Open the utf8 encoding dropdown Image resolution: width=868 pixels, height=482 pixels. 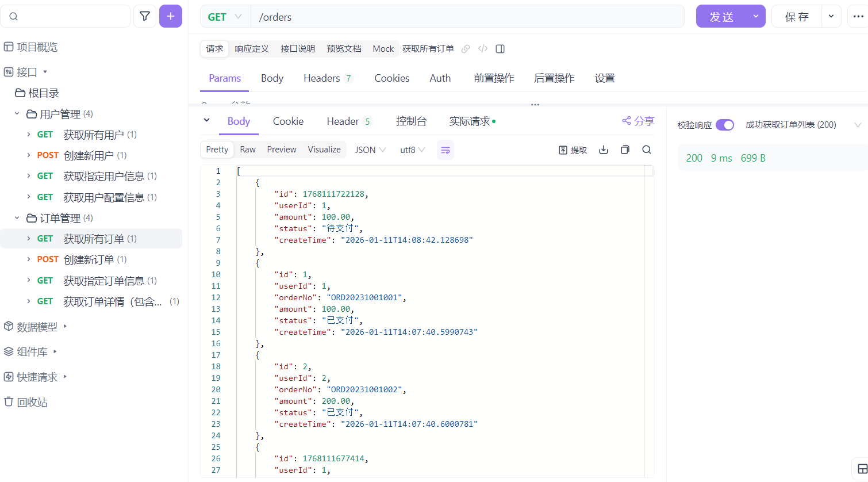coord(412,150)
